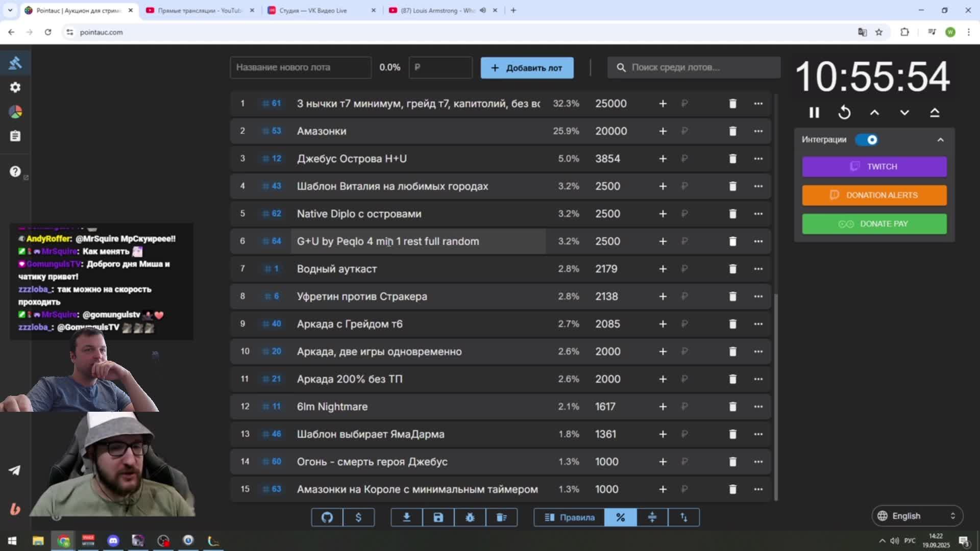Screen dimensions: 980x551
Task: Collapse the Интеграции panel chevron
Action: 940,140
